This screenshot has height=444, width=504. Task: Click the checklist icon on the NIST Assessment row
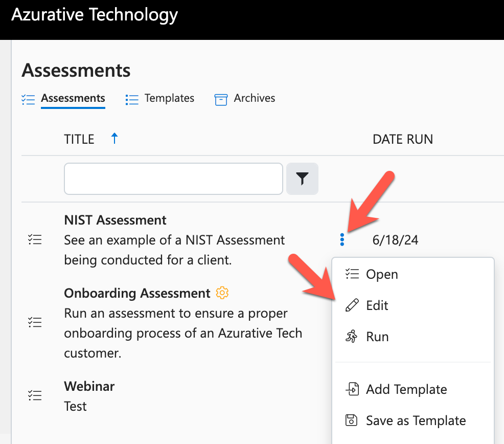[x=35, y=240]
